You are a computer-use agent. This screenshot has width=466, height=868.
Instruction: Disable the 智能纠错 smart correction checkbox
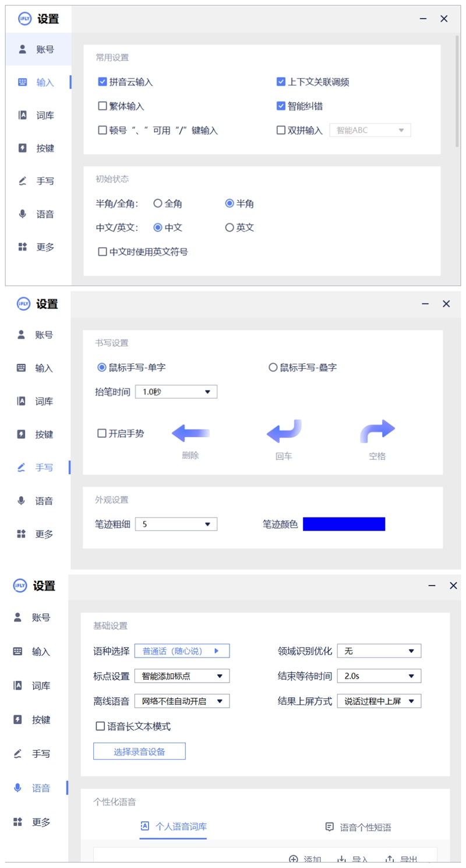[281, 106]
